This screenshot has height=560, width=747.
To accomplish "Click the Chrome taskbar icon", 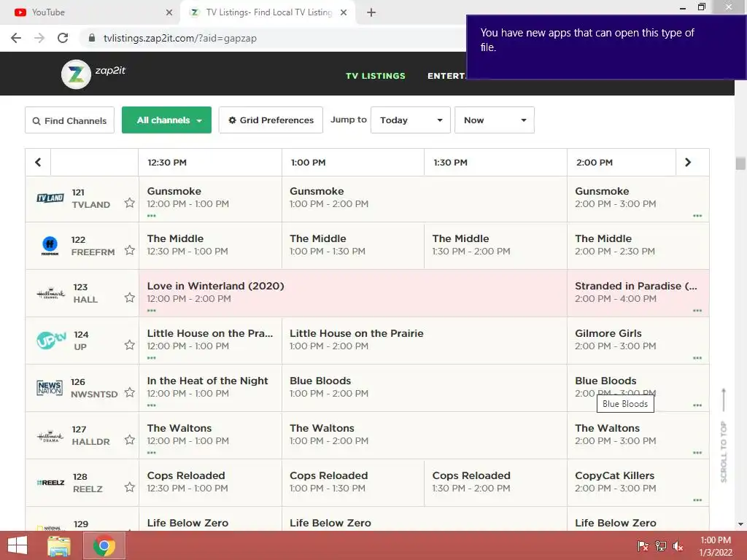I will pos(104,545).
